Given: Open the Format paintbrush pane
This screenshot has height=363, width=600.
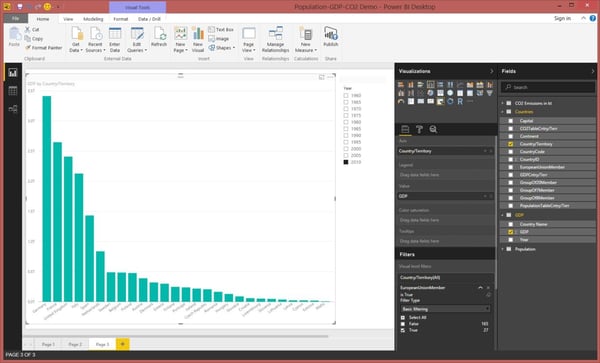Looking at the screenshot, I should point(419,129).
